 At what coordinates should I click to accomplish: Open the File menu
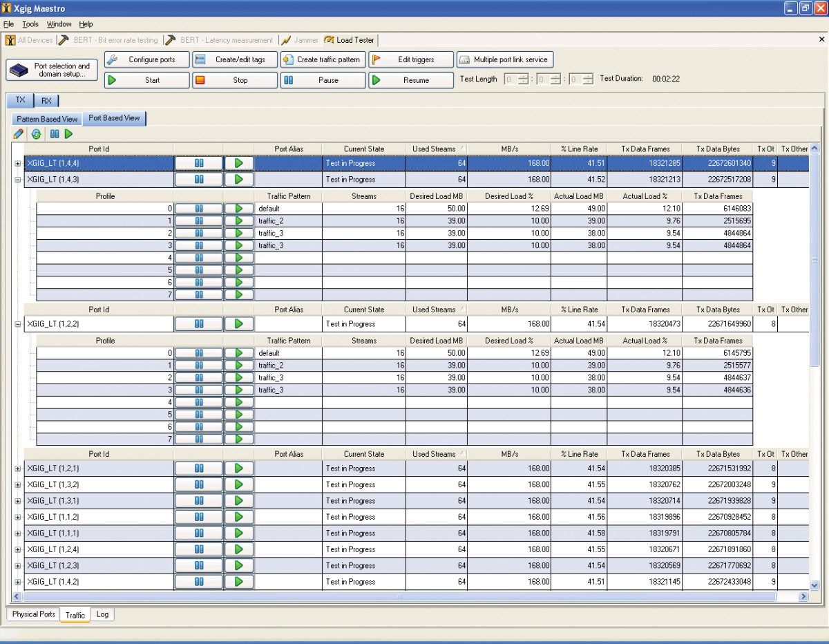(x=8, y=24)
